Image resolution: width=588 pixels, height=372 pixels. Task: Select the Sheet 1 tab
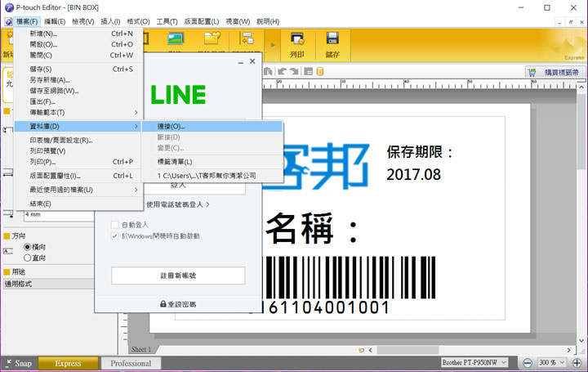141,349
